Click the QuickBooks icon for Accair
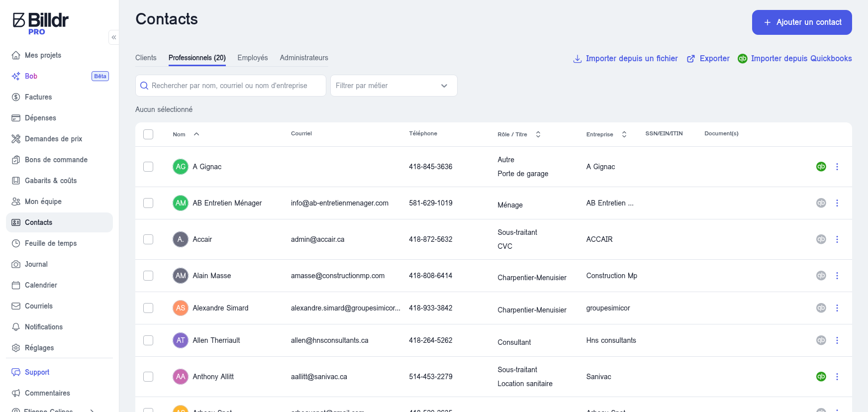Image resolution: width=868 pixels, height=412 pixels. pyautogui.click(x=821, y=239)
